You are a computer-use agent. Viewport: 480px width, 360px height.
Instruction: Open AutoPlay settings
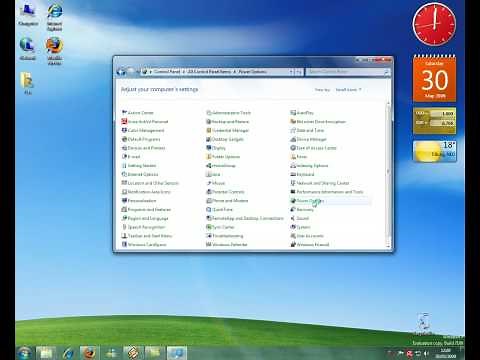point(302,113)
